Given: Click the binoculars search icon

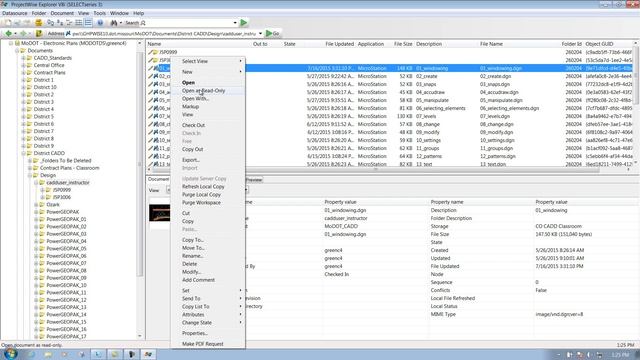Looking at the screenshot, I should (x=114, y=23).
